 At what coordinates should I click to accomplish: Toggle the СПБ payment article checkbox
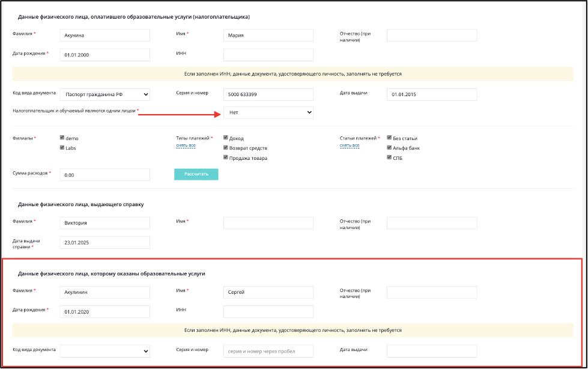coord(389,157)
